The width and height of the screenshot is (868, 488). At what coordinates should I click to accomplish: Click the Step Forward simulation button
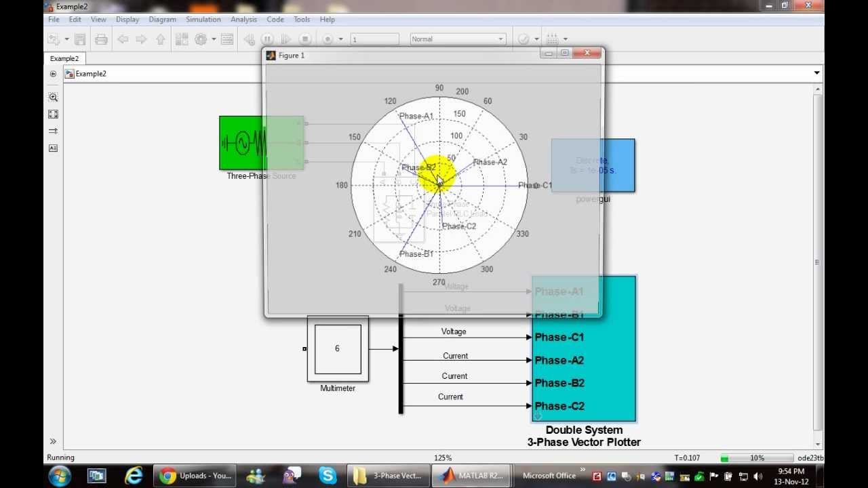pyautogui.click(x=286, y=39)
